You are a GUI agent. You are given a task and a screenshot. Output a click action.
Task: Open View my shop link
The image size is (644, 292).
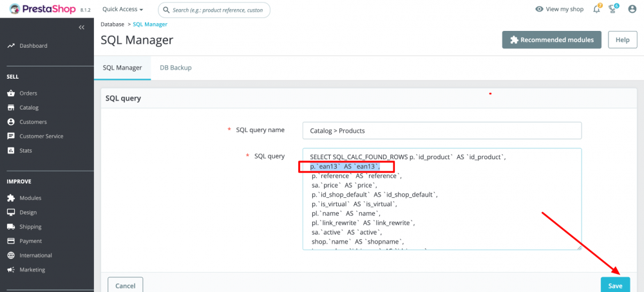(x=560, y=9)
